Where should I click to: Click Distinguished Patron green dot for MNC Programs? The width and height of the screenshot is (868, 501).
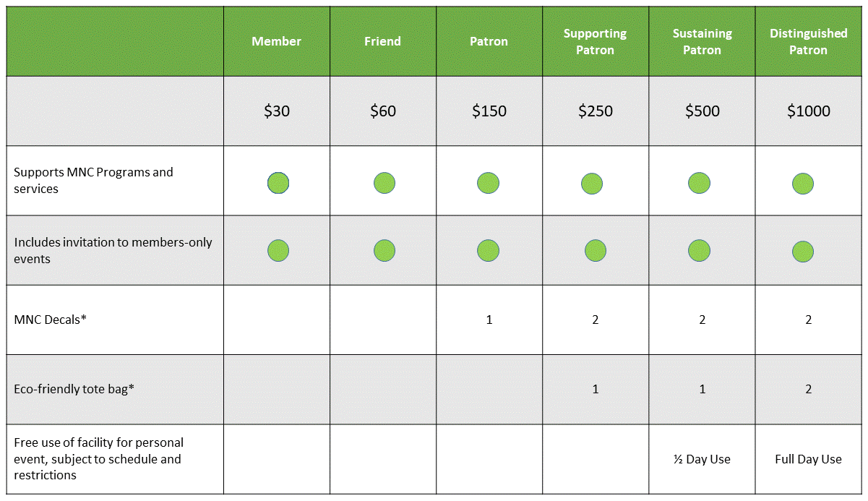803,184
